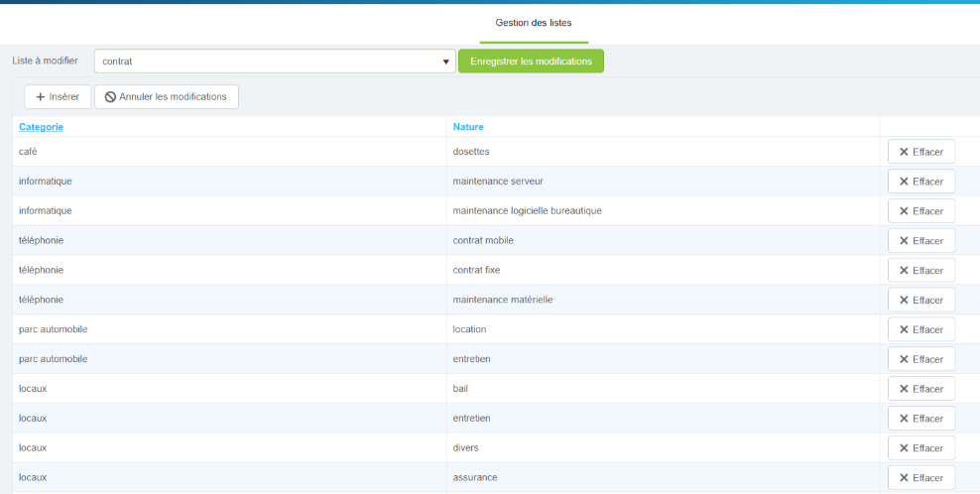Click the plus icon on Insérer button
The height and width of the screenshot is (494, 980).
(41, 97)
